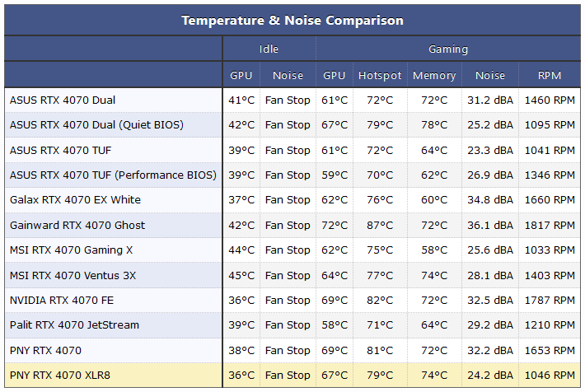The width and height of the screenshot is (585, 392).
Task: Select the Memory column header
Action: 434,76
